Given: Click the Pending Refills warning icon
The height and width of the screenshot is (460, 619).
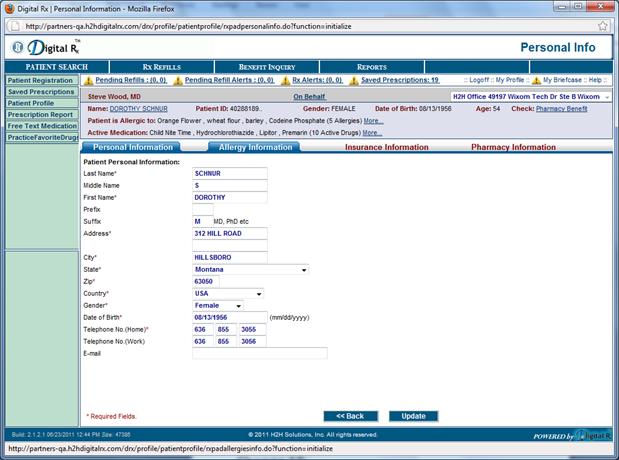Looking at the screenshot, I should pos(88,80).
